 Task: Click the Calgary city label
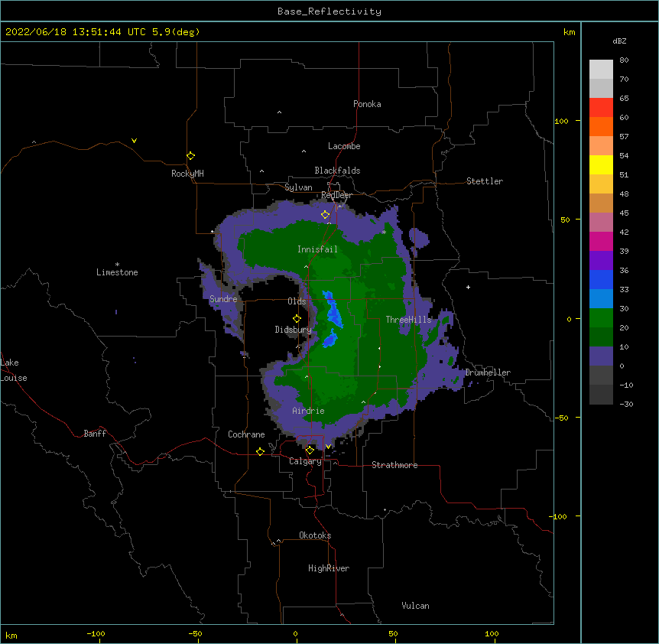tap(305, 461)
